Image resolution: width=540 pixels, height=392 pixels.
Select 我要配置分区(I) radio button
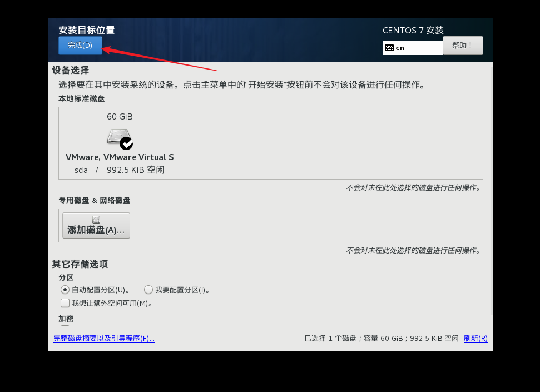point(148,290)
